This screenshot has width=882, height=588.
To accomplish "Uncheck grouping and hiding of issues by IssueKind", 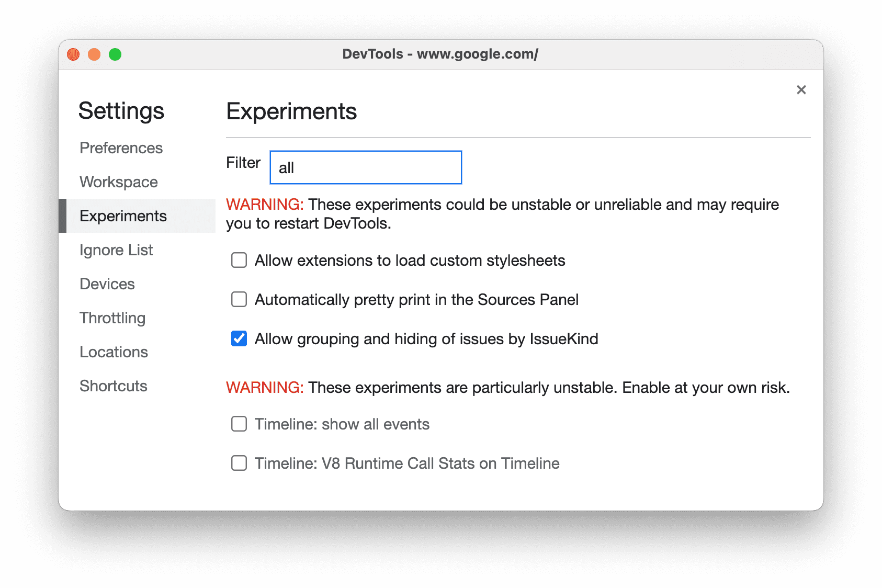I will click(239, 339).
